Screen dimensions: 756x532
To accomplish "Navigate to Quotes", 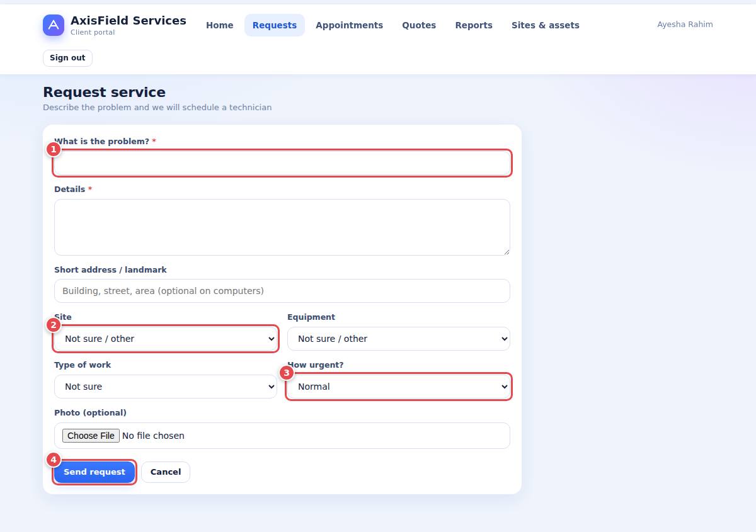I will 419,25.
